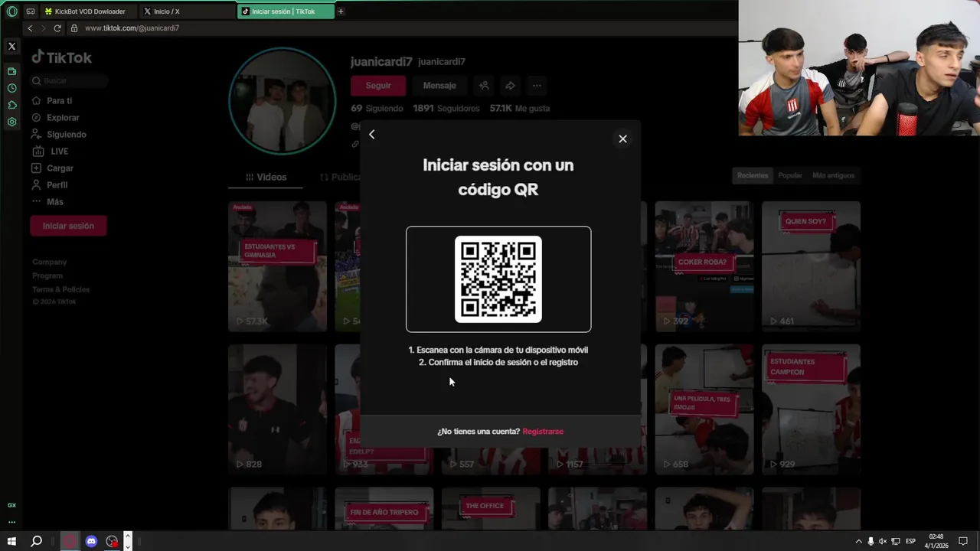Open sidebar three-dot setup menu
Image resolution: width=980 pixels, height=551 pixels.
(x=11, y=522)
